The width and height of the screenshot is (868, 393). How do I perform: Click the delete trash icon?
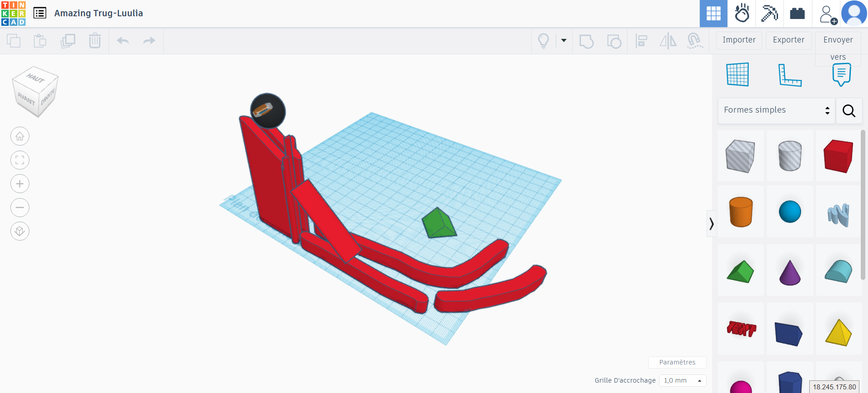click(x=94, y=41)
